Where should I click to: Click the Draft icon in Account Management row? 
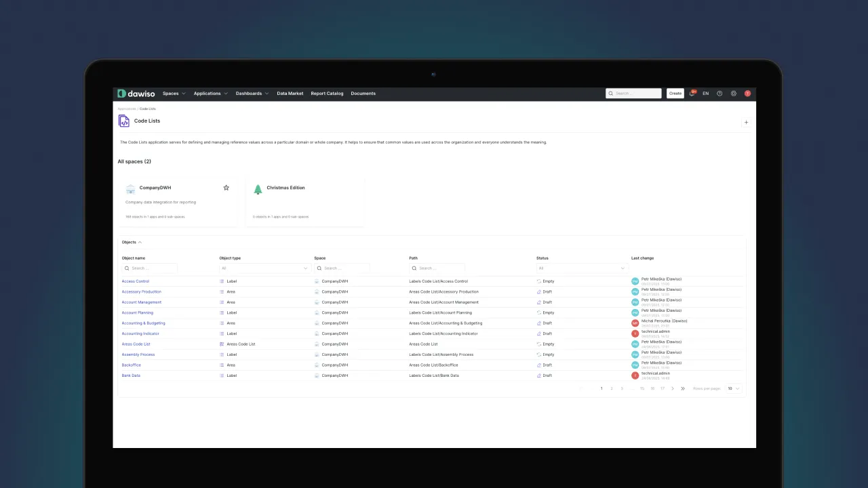539,302
